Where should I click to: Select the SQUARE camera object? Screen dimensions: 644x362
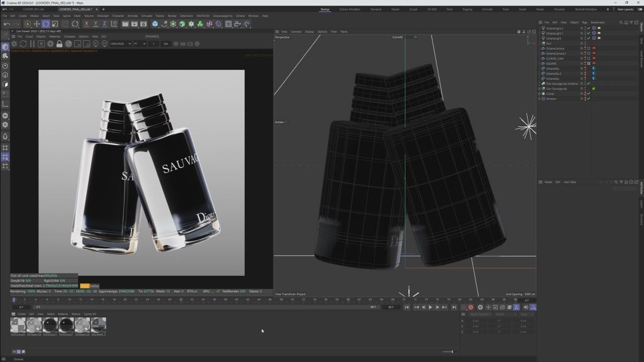point(551,63)
